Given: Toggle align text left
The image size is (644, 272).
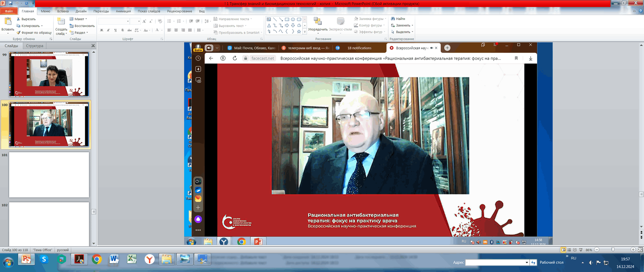Looking at the screenshot, I should pyautogui.click(x=169, y=30).
